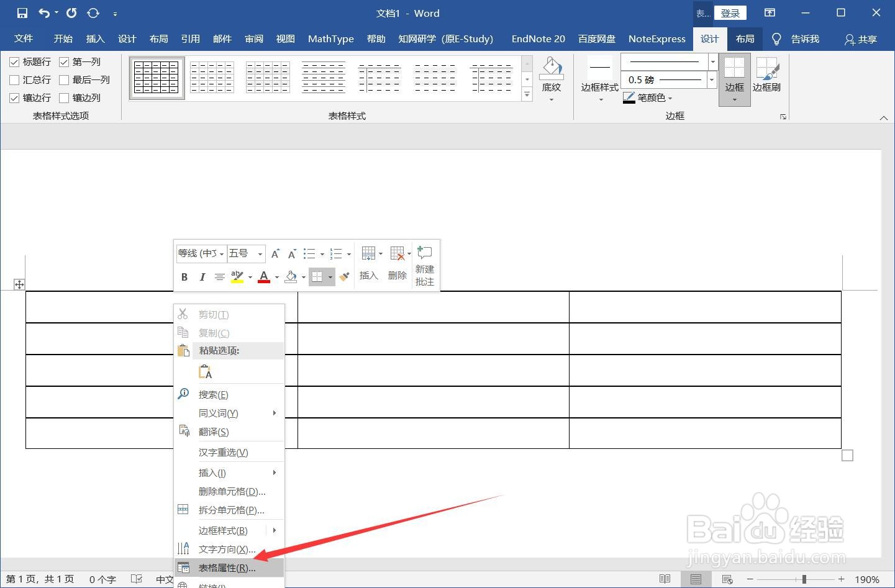The image size is (895, 588).
Task: Open the File (文件) tab
Action: pyautogui.click(x=24, y=38)
